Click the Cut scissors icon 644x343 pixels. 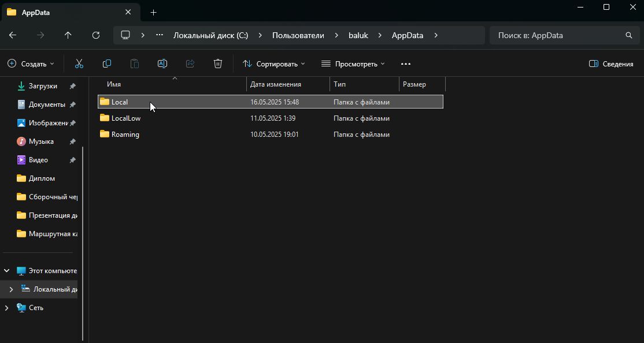pos(79,64)
